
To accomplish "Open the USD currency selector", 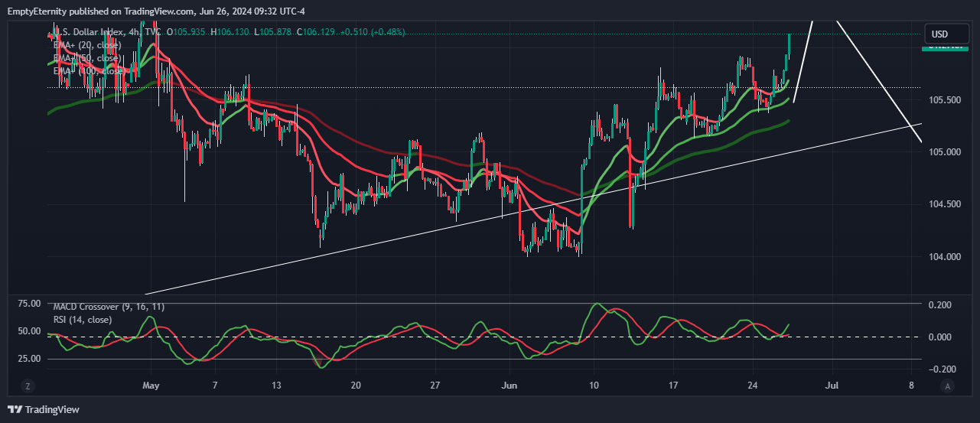I will coord(946,34).
